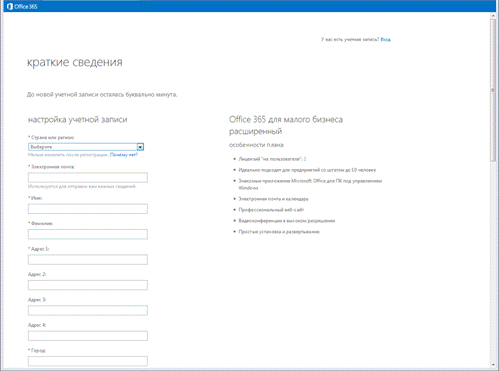Open the 'Страна или регион' dropdown arrow
This screenshot has height=371, width=499.
[140, 147]
